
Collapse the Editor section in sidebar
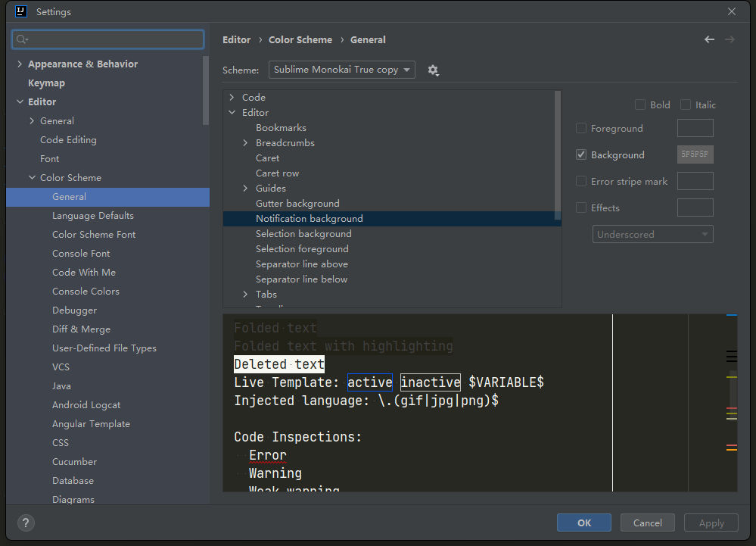[x=20, y=101]
